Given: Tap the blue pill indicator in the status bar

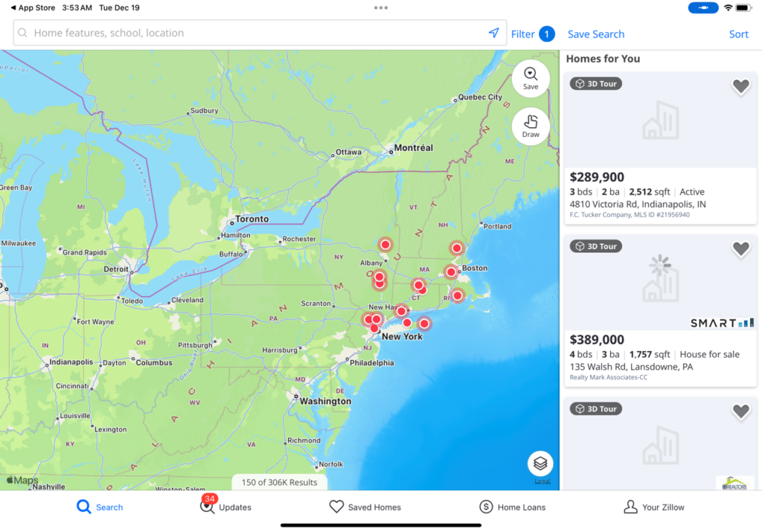Looking at the screenshot, I should point(703,7).
